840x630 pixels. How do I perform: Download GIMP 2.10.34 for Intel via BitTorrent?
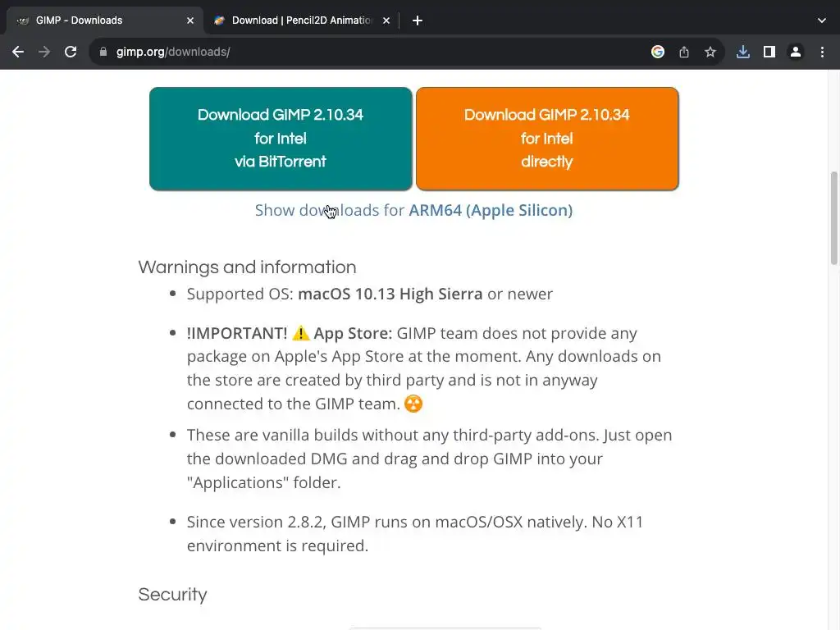pos(281,139)
